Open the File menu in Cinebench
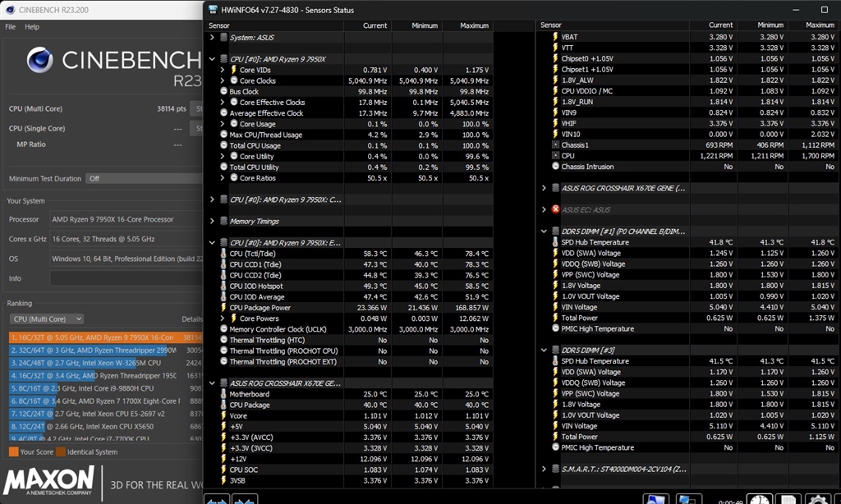The image size is (841, 504). pos(10,26)
